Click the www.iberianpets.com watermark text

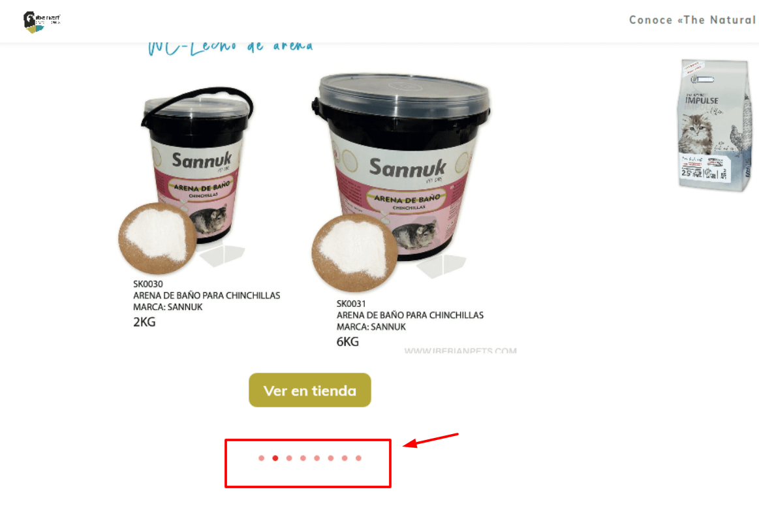coord(460,350)
